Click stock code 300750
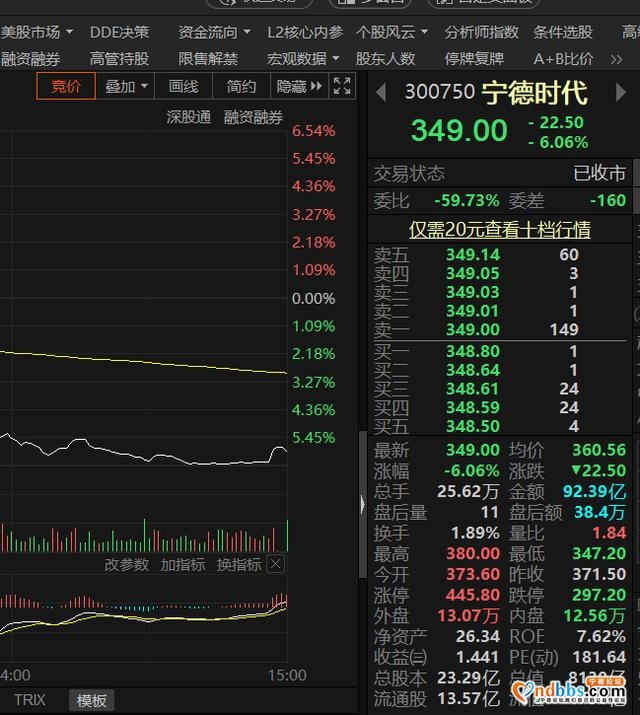 [439, 92]
